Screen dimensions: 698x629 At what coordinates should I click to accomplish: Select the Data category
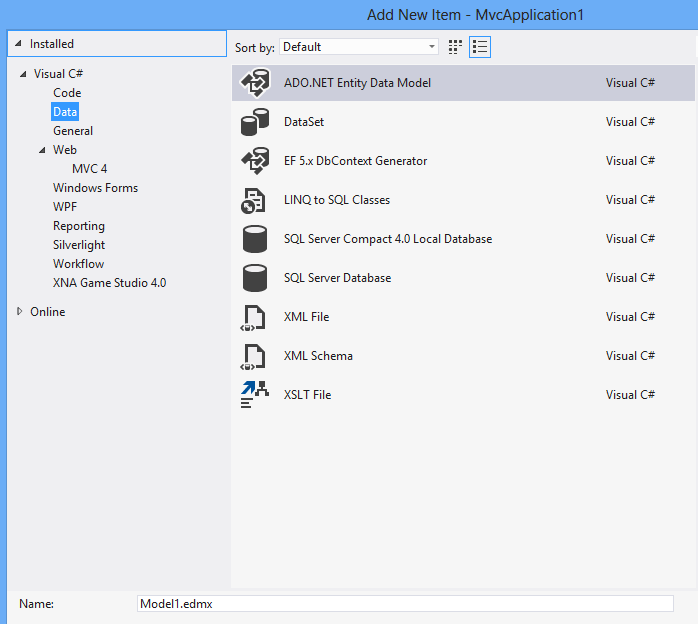[x=65, y=112]
